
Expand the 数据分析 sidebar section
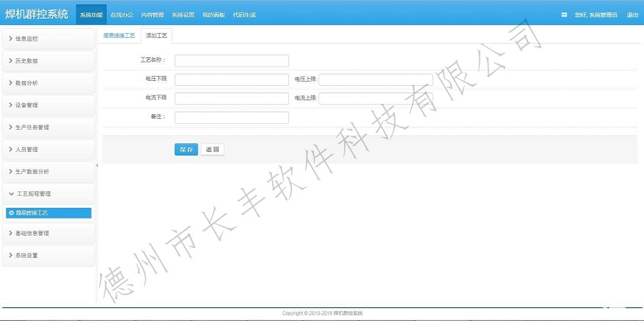tap(48, 83)
